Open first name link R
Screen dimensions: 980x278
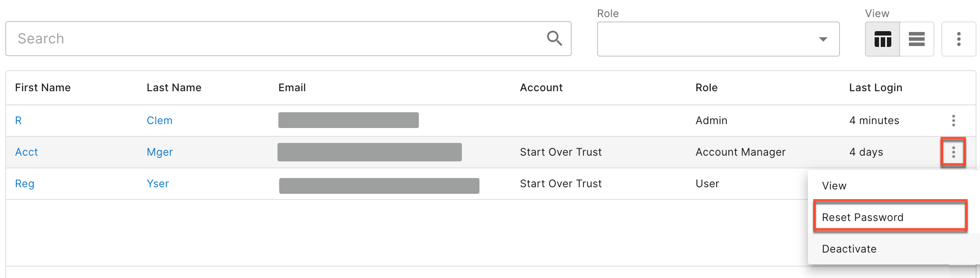point(18,121)
